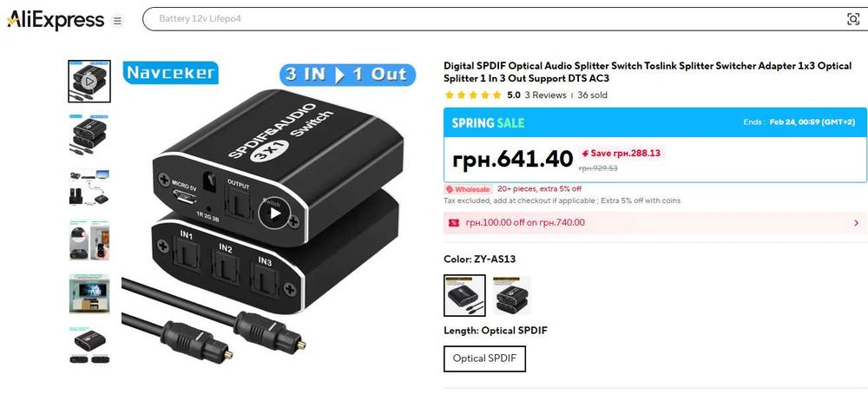
Task: Open the 3 Reviews link
Action: pyautogui.click(x=545, y=95)
